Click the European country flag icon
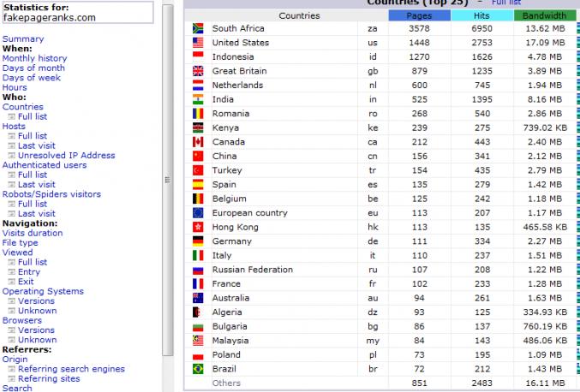 pos(198,213)
